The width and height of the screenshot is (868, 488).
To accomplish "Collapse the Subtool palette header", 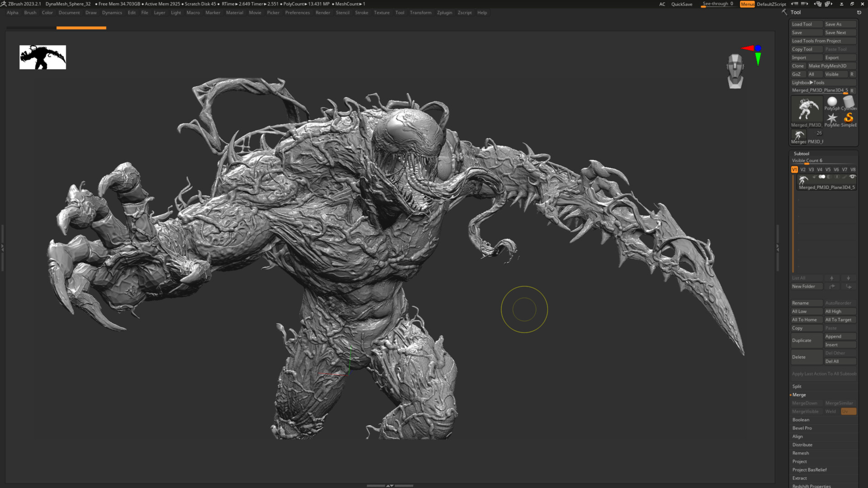I will coord(801,154).
